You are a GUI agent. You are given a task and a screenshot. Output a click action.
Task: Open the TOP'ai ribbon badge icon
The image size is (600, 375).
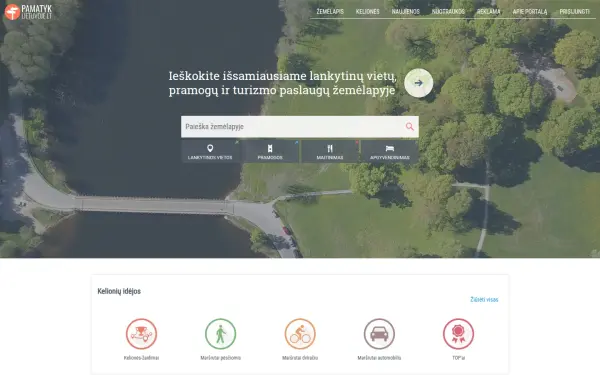458,334
